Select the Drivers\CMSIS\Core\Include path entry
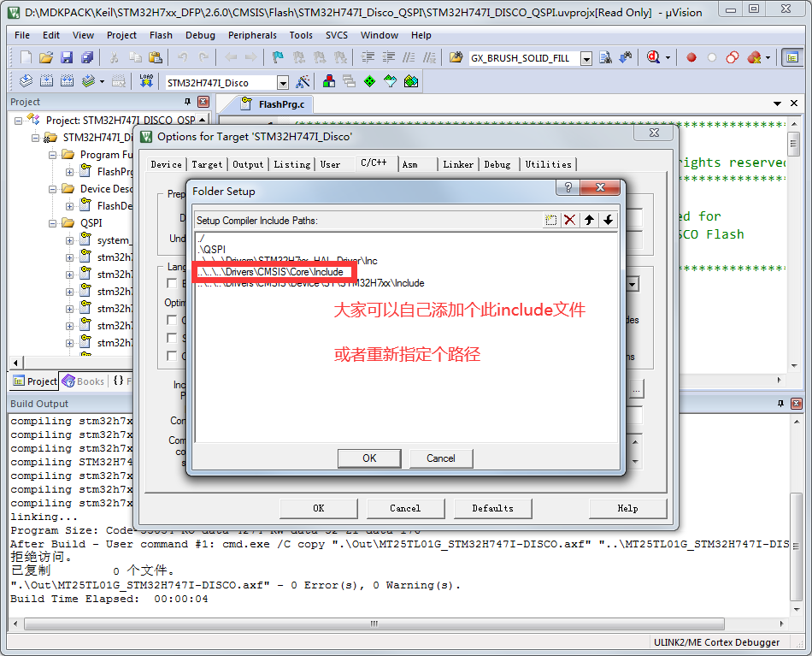The height and width of the screenshot is (656, 812). point(271,272)
